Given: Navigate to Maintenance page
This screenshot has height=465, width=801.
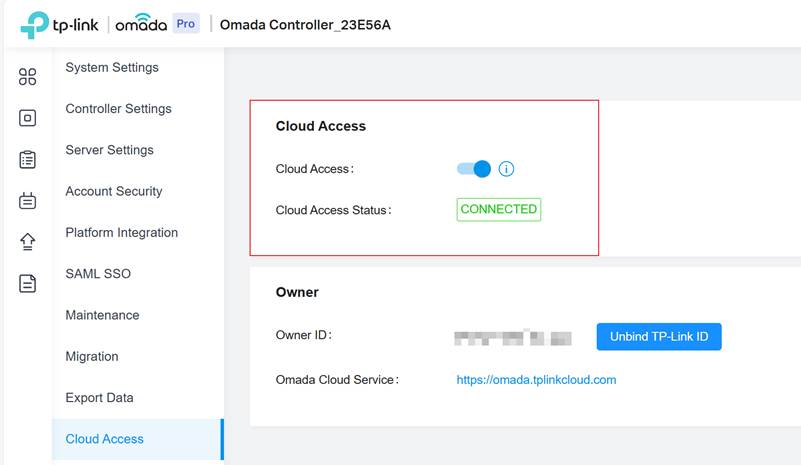Looking at the screenshot, I should click(x=102, y=315).
